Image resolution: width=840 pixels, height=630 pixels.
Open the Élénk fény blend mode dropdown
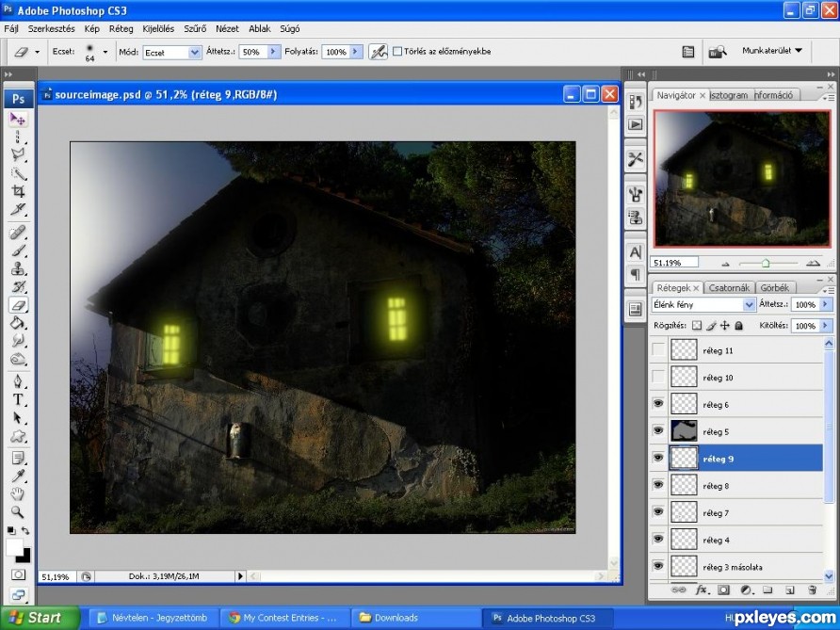749,304
